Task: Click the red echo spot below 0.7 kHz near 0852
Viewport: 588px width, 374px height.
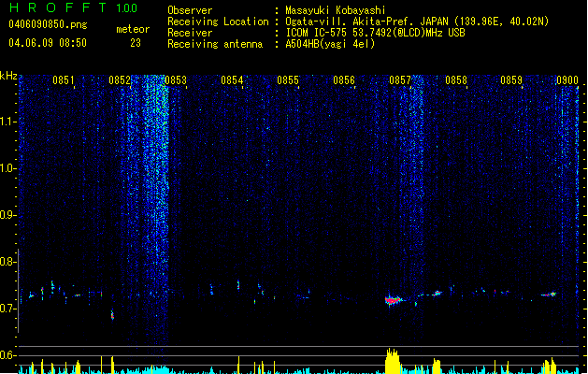Action: click(112, 314)
